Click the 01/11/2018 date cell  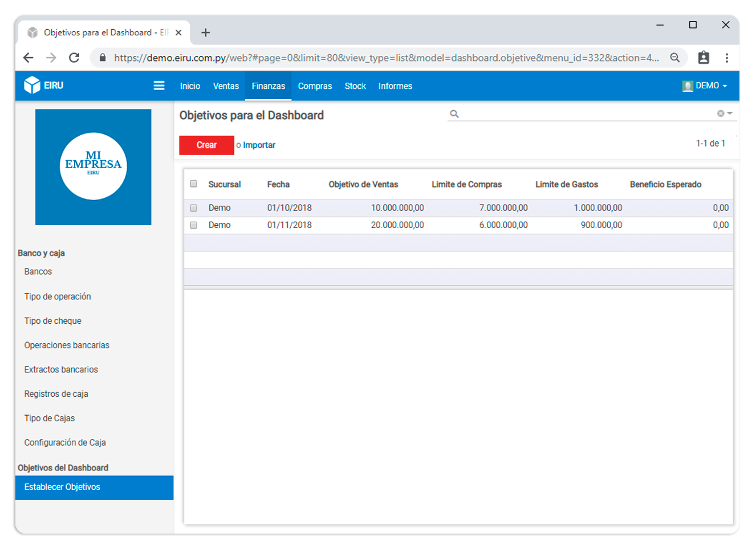point(290,225)
